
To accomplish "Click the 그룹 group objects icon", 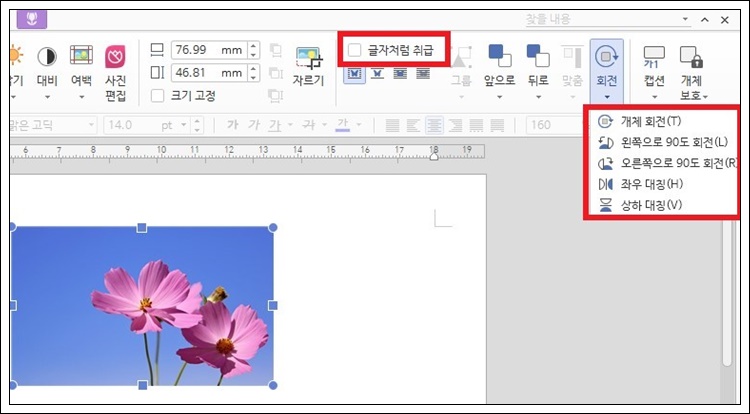I will point(461,57).
